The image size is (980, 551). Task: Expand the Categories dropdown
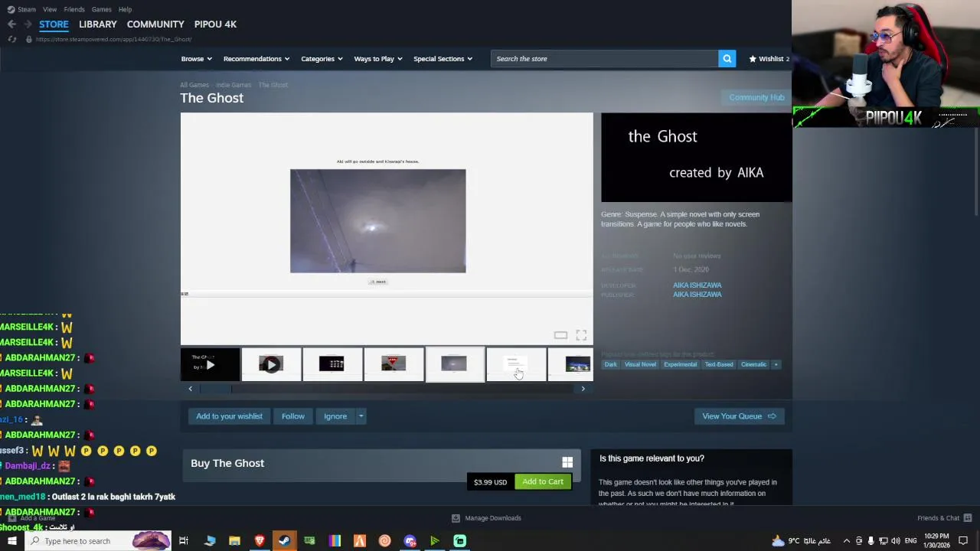point(322,59)
